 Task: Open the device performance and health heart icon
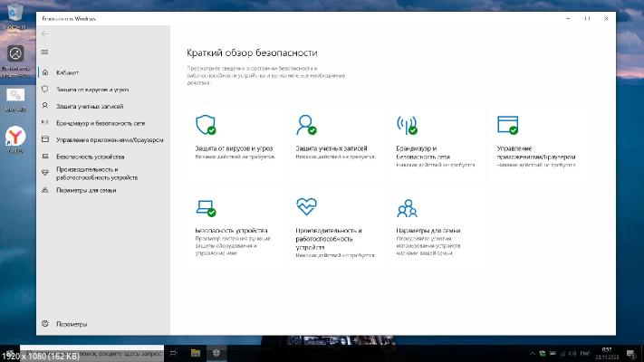[x=306, y=207]
